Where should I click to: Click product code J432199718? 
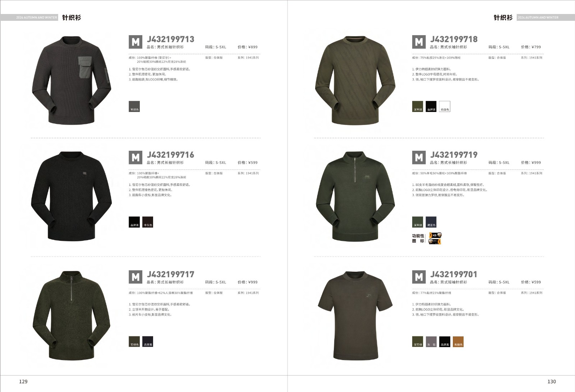click(x=454, y=39)
